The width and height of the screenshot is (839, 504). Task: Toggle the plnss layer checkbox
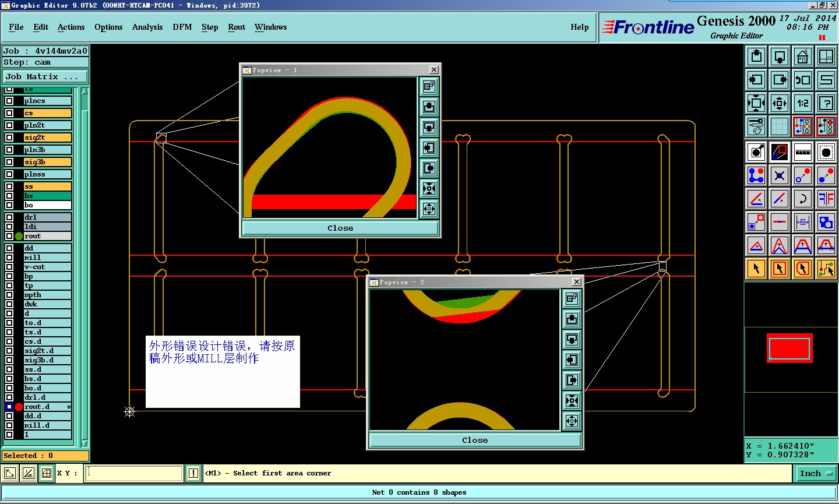point(9,174)
